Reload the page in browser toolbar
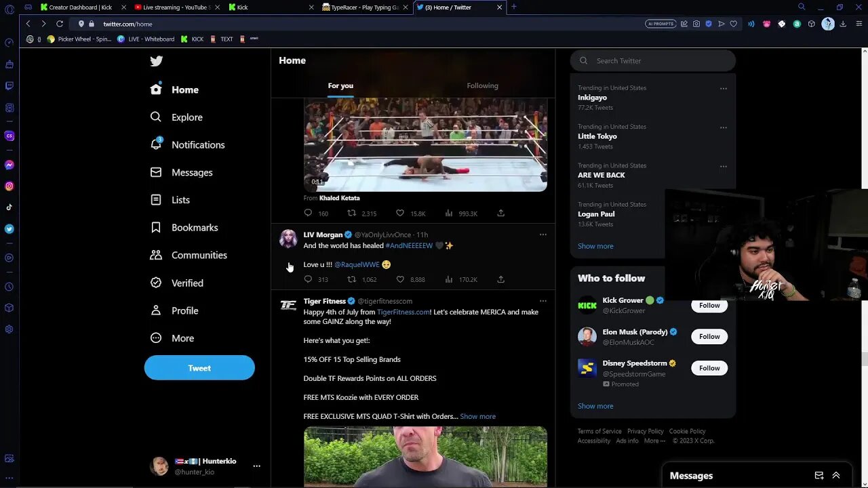 click(60, 24)
